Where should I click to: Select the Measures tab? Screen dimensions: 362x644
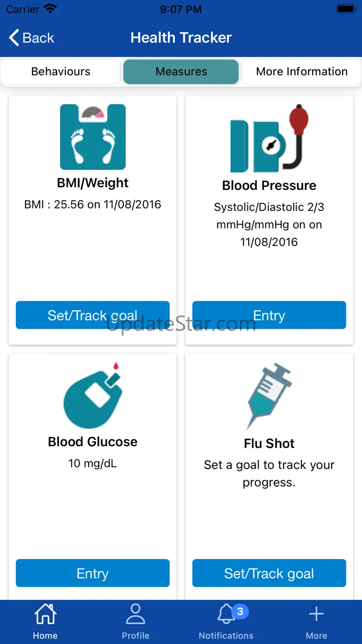181,72
